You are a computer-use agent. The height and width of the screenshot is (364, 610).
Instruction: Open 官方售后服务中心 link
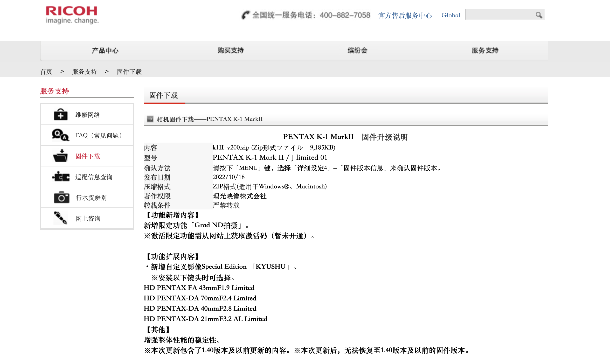pos(405,16)
